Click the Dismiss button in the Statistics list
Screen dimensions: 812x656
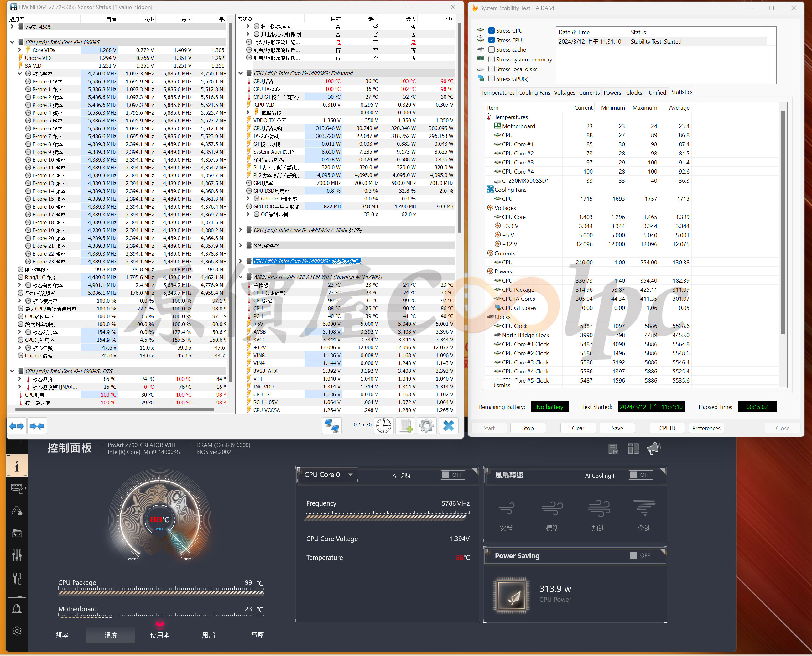click(x=501, y=385)
